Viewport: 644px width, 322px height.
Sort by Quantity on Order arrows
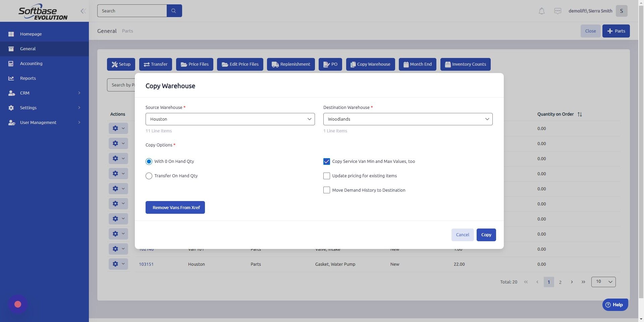tap(580, 114)
